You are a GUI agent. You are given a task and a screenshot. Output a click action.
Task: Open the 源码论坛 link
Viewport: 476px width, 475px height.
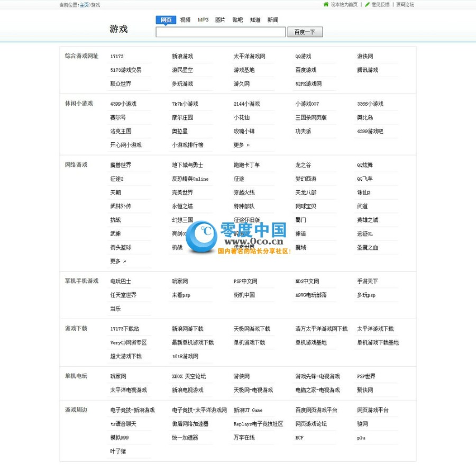(405, 5)
